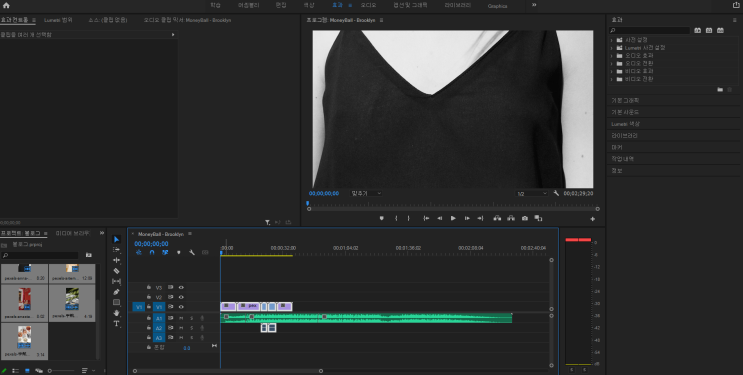Click the Mark In bracket button

(x=396, y=219)
